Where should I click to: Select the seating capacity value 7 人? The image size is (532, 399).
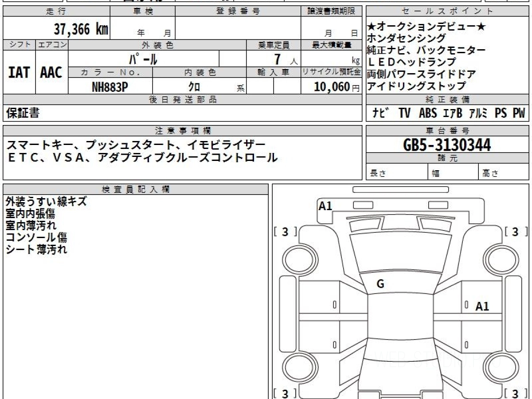coord(286,59)
